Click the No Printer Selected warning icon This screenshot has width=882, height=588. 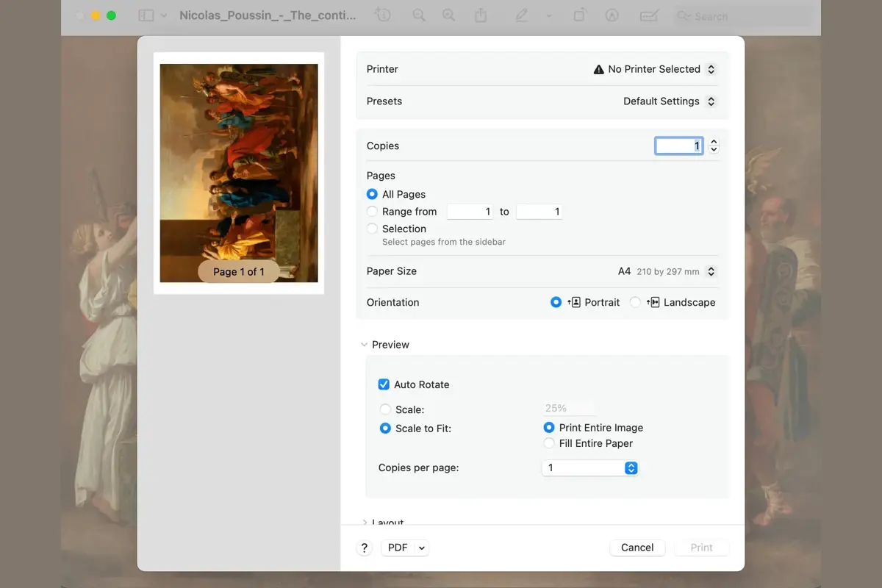[x=599, y=69]
